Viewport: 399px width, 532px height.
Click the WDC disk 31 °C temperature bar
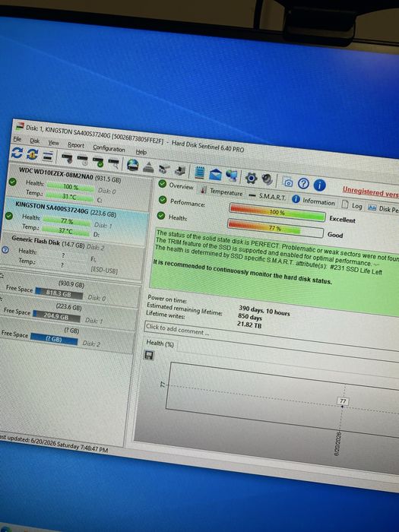(x=70, y=196)
